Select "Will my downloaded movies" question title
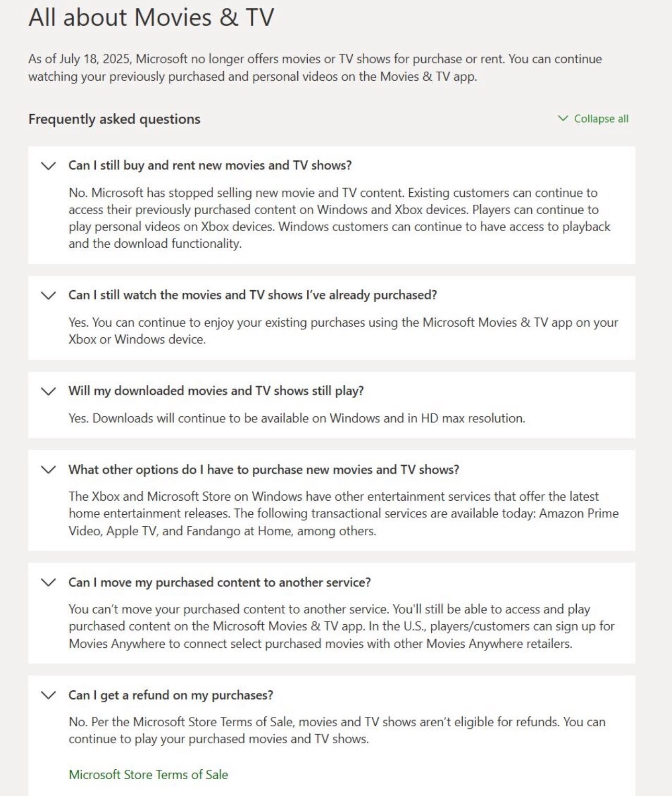 click(216, 391)
